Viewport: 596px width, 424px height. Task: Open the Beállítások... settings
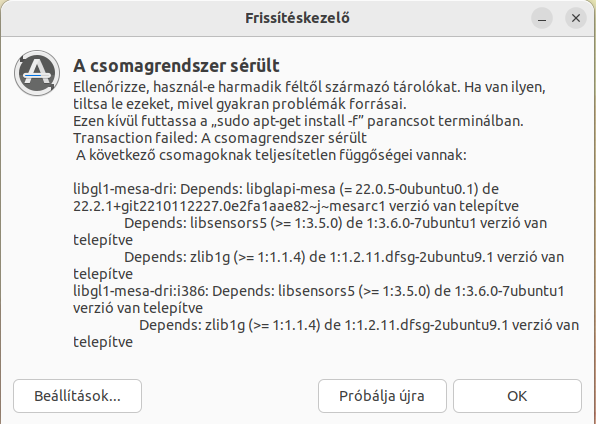point(78,396)
